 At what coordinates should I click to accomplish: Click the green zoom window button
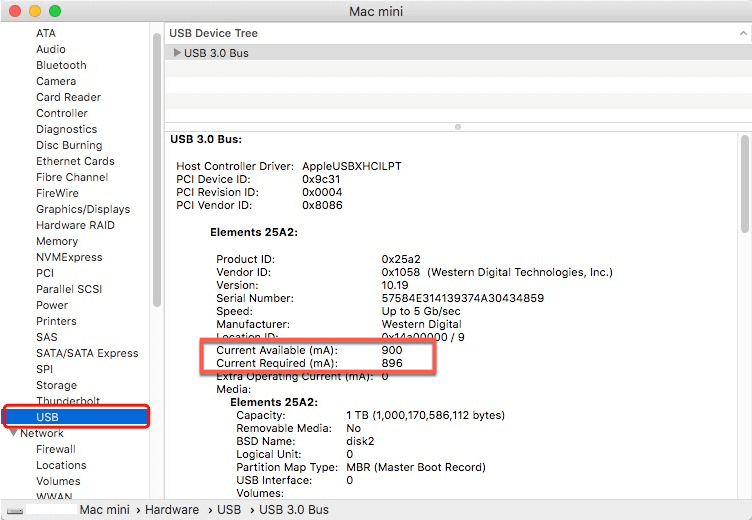(x=55, y=11)
